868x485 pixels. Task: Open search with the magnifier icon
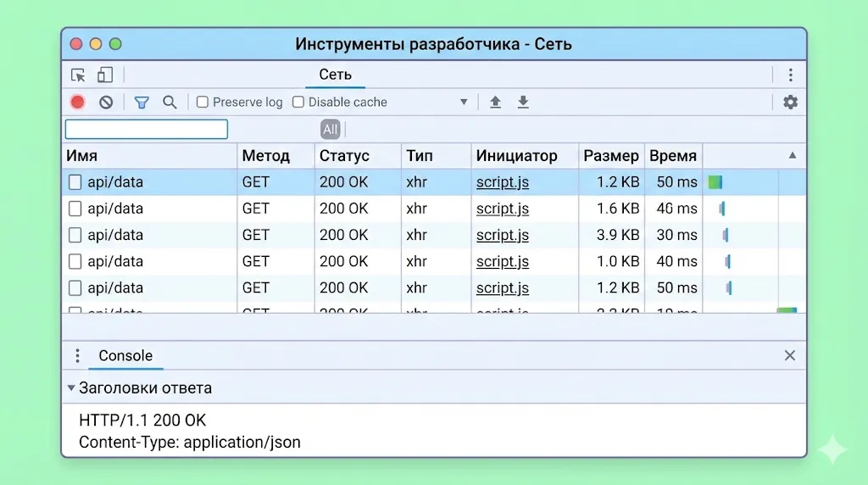[170, 102]
